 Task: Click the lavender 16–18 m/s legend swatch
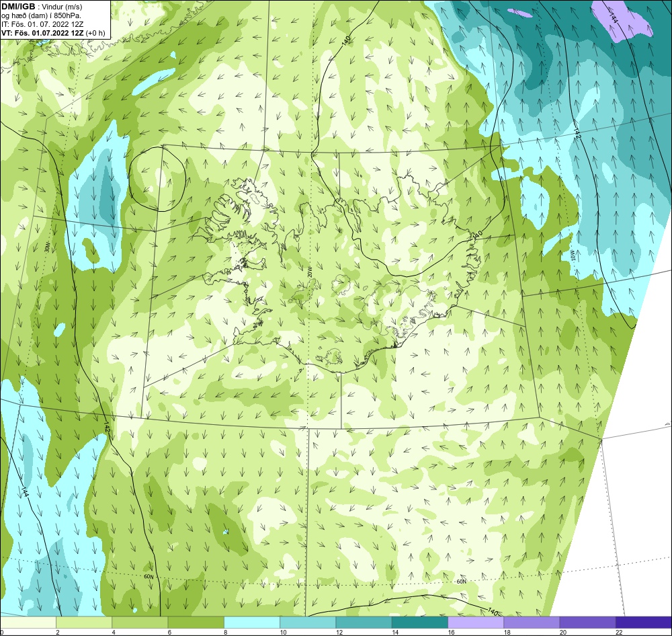(x=476, y=622)
